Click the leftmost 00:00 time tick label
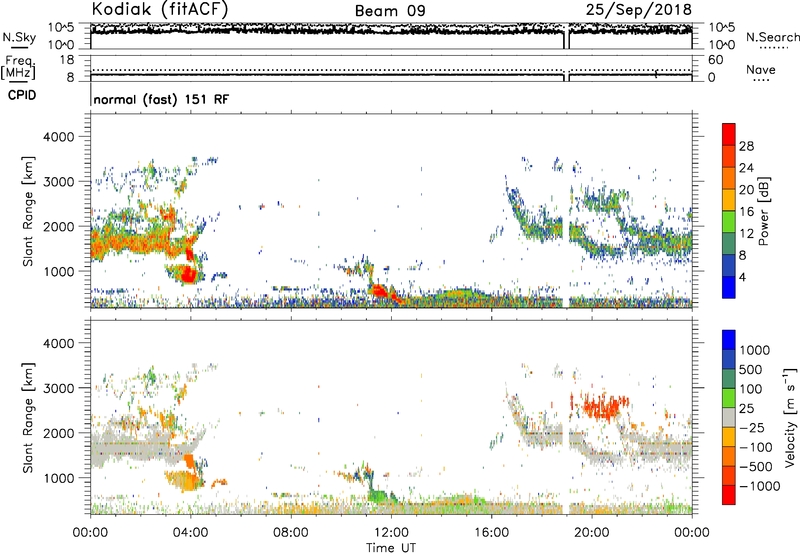 point(90,533)
